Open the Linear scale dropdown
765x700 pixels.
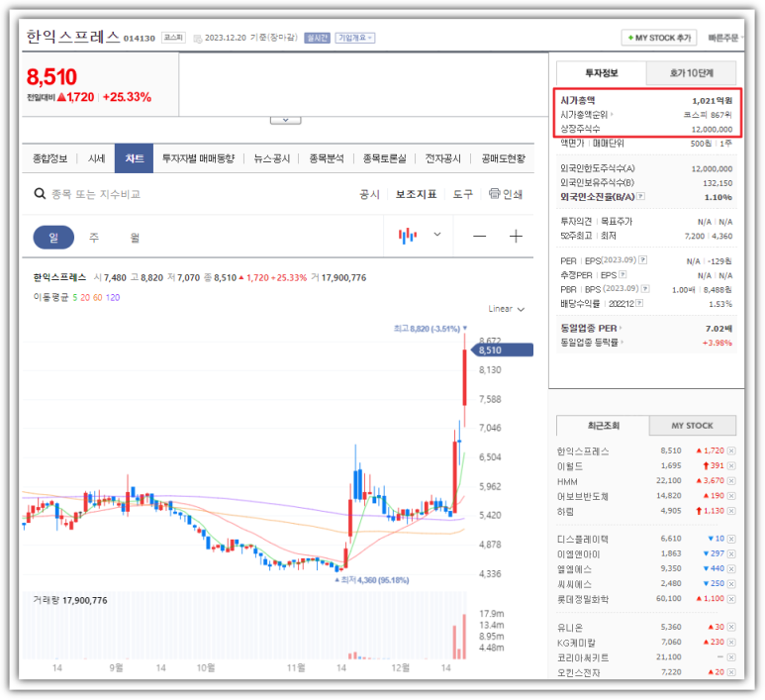[x=506, y=309]
